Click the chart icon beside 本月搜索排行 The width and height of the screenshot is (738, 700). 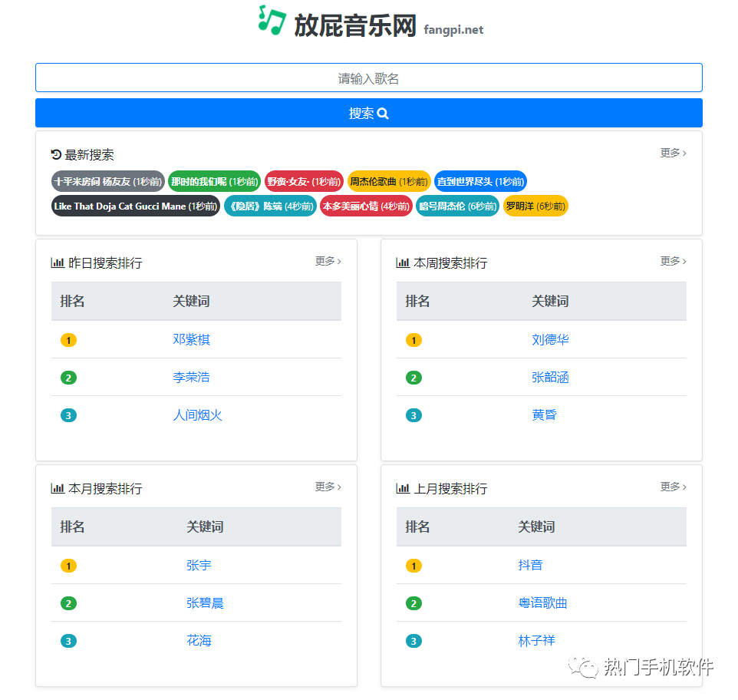pyautogui.click(x=58, y=488)
